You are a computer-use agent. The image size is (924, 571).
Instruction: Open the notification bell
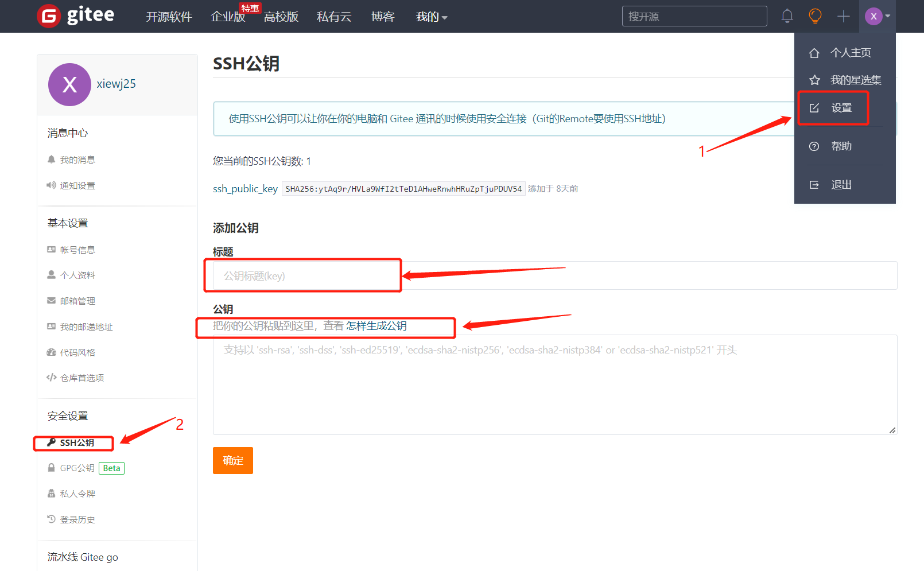coord(787,16)
